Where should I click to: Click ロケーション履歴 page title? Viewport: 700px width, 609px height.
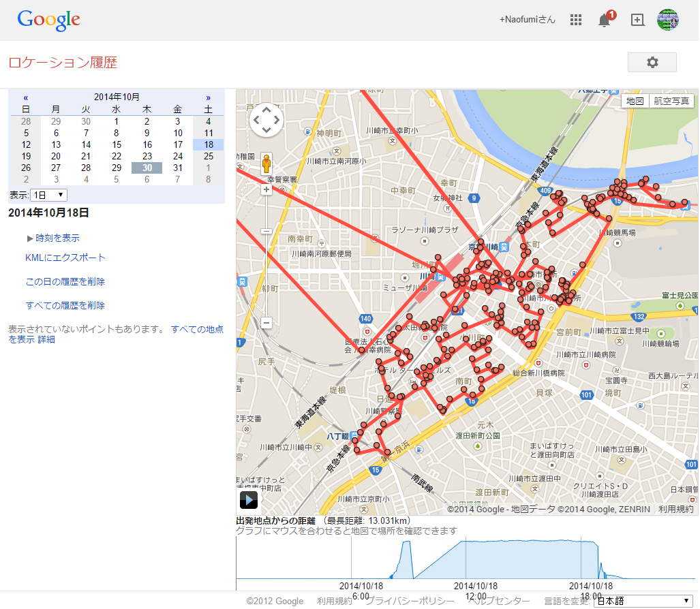point(63,63)
